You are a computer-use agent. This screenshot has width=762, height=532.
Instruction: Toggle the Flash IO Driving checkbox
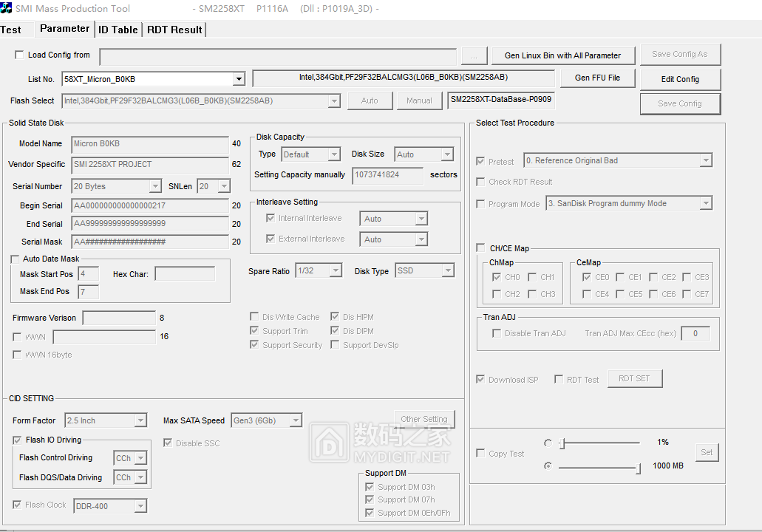17,440
